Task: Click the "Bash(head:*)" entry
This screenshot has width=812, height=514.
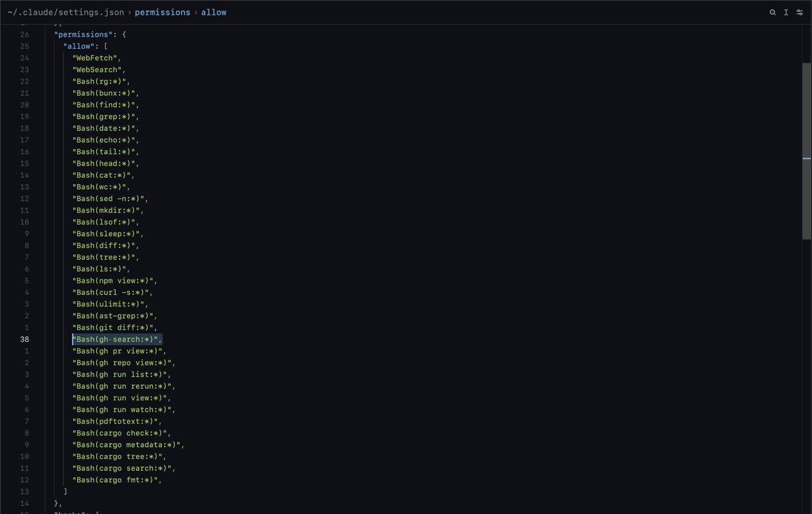Action: pos(106,164)
